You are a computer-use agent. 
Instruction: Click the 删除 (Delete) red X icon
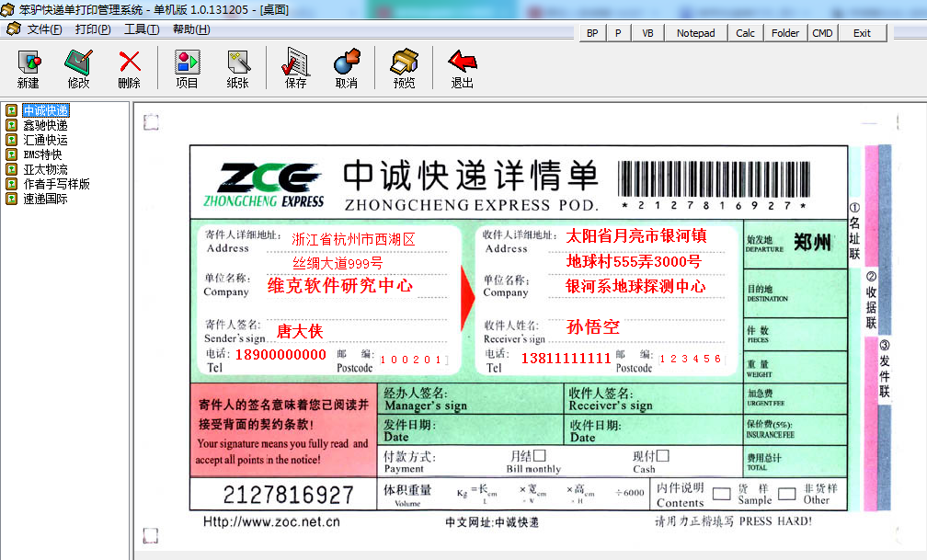(x=130, y=62)
